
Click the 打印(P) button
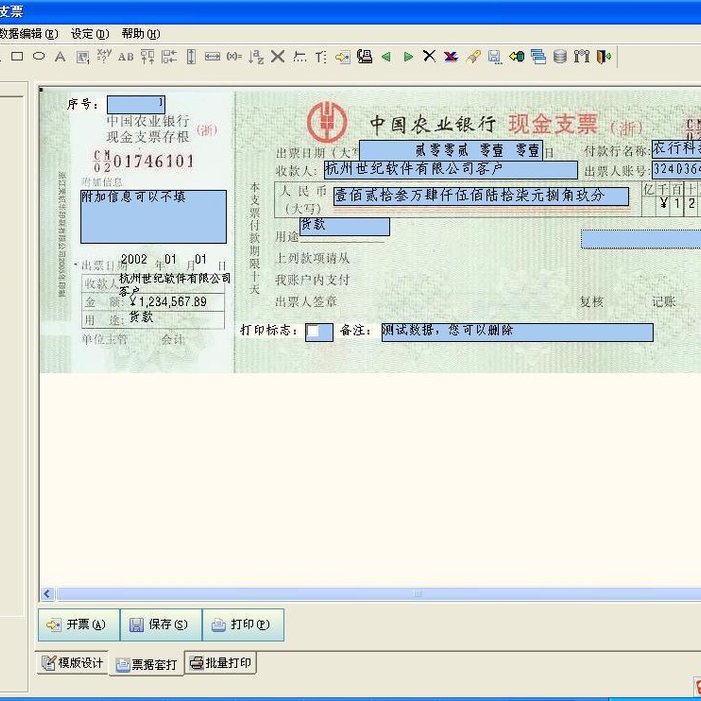243,625
